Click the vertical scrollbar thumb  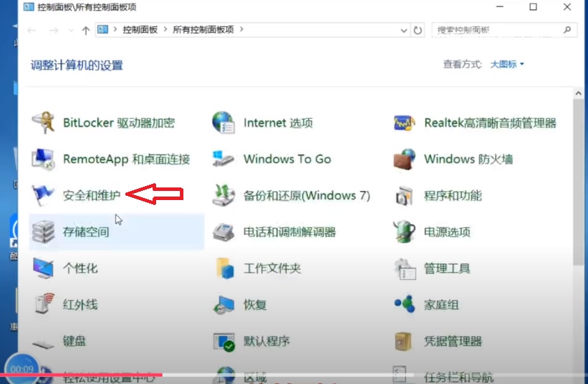click(578, 182)
